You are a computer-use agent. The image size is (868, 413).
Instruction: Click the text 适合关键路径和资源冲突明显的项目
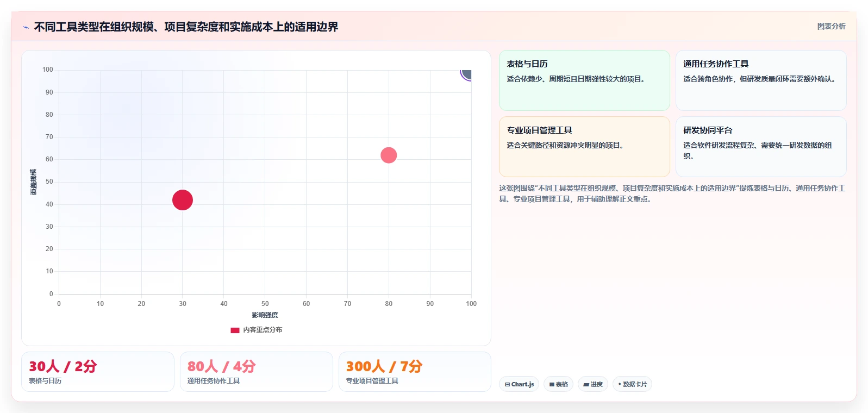(x=565, y=145)
